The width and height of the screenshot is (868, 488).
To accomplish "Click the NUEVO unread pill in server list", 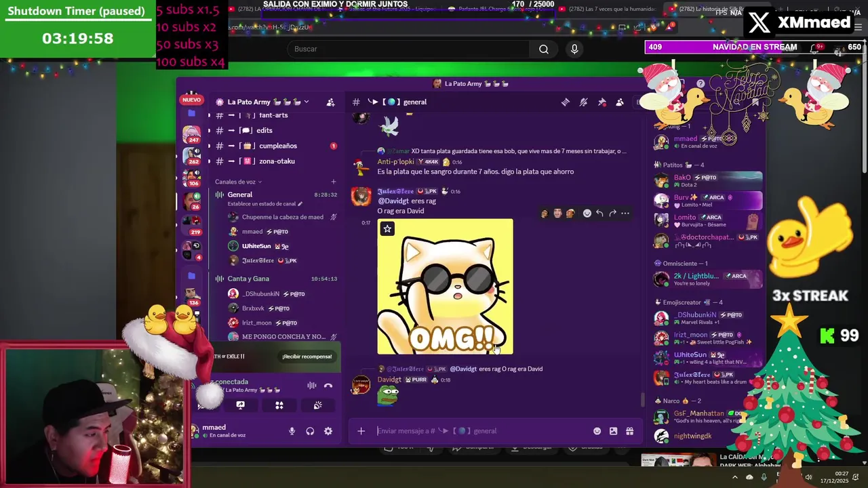I will pos(192,100).
